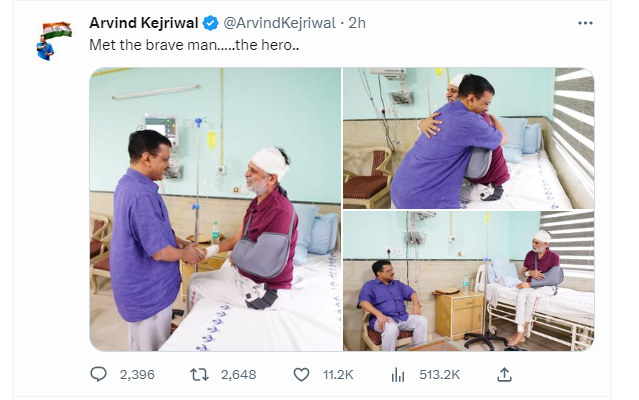Open the view analytics bar chart icon
Screen dimensions: 639x400
[397, 374]
